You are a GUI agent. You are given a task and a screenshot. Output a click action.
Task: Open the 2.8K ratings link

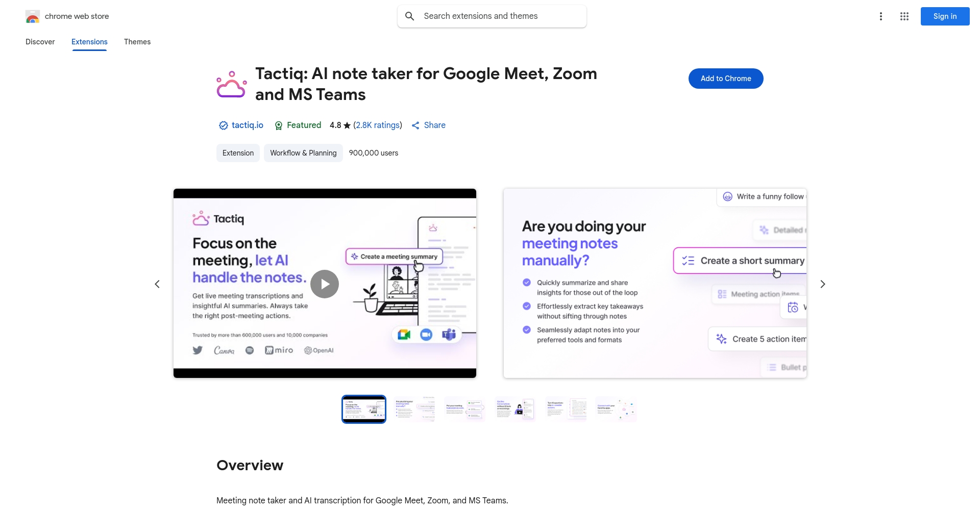(x=378, y=125)
